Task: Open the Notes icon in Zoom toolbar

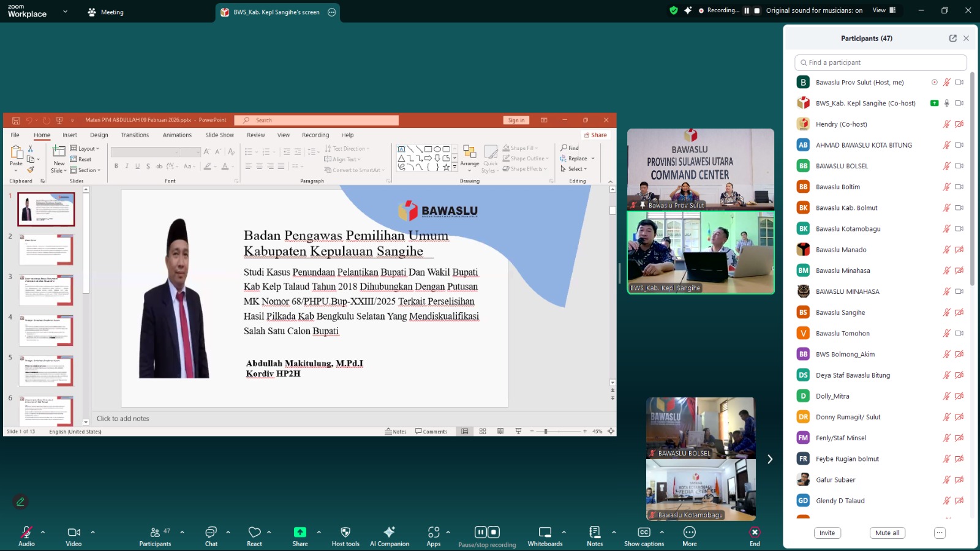Action: coord(595,532)
